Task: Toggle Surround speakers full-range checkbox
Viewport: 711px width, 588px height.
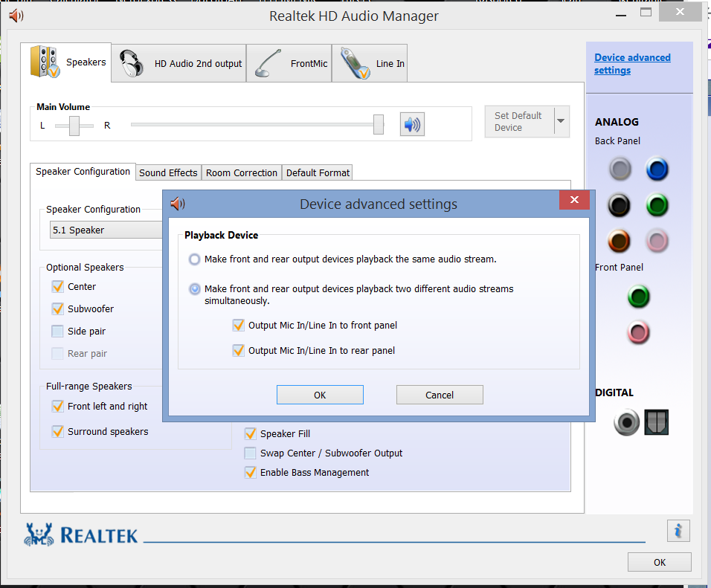Action: [x=57, y=432]
